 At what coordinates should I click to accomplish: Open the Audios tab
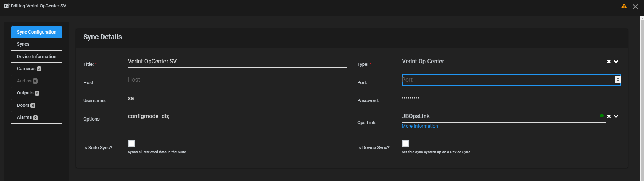(37, 81)
